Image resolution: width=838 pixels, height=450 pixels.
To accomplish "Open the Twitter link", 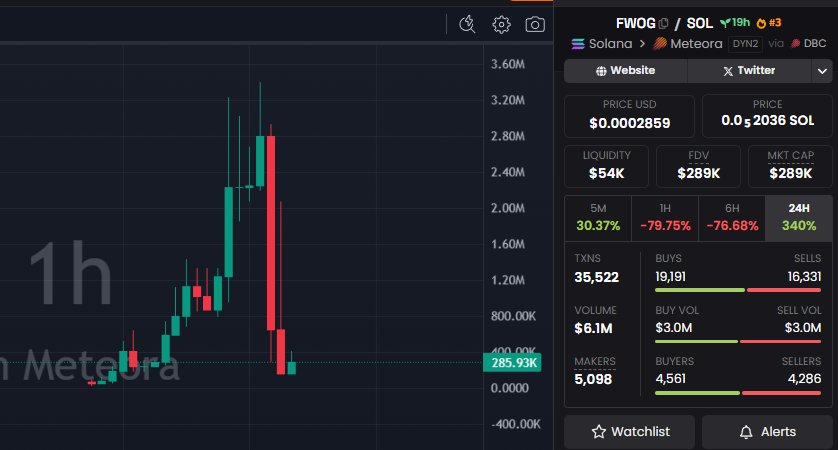I will click(748, 71).
